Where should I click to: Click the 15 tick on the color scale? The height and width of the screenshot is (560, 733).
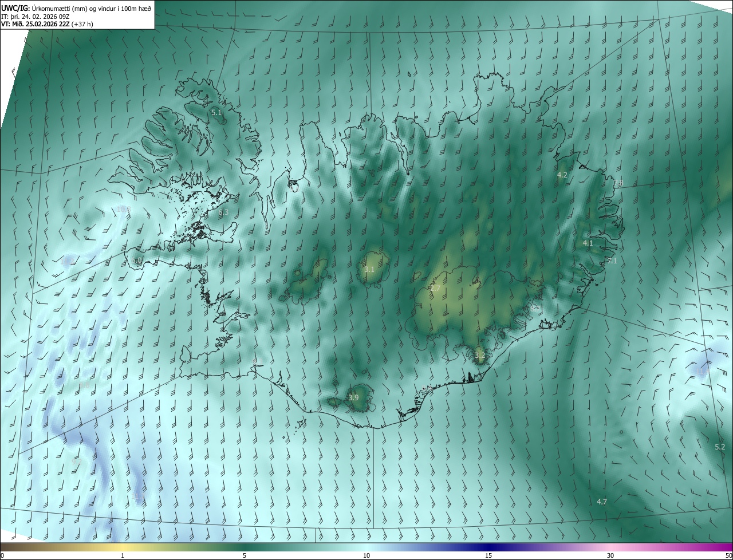coord(488,555)
